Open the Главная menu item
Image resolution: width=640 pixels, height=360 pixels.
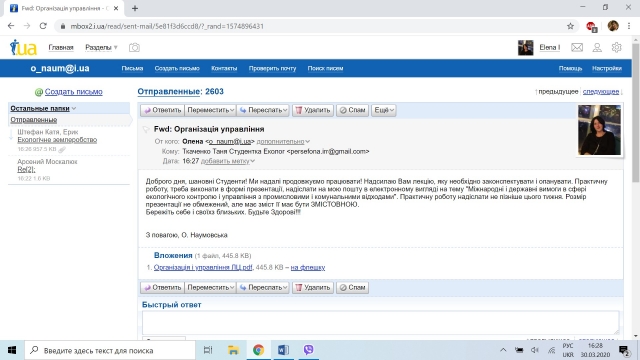click(x=61, y=47)
